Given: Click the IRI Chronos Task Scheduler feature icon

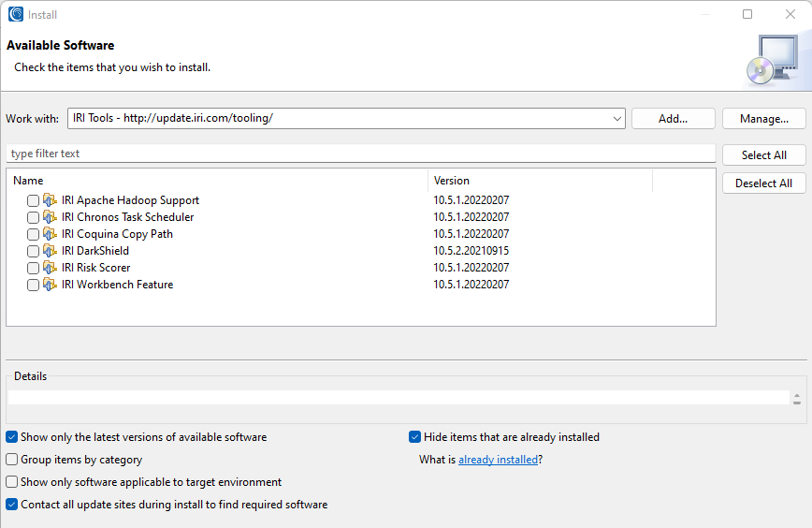Looking at the screenshot, I should [50, 216].
